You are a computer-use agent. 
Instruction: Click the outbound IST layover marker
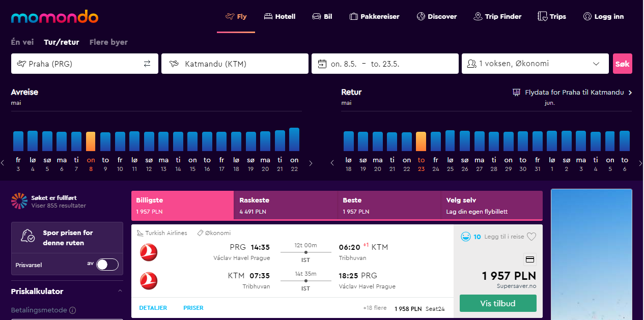click(305, 252)
